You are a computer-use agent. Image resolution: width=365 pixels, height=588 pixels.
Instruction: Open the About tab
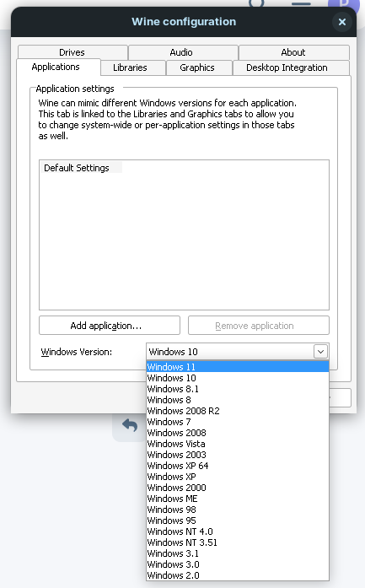click(x=294, y=52)
